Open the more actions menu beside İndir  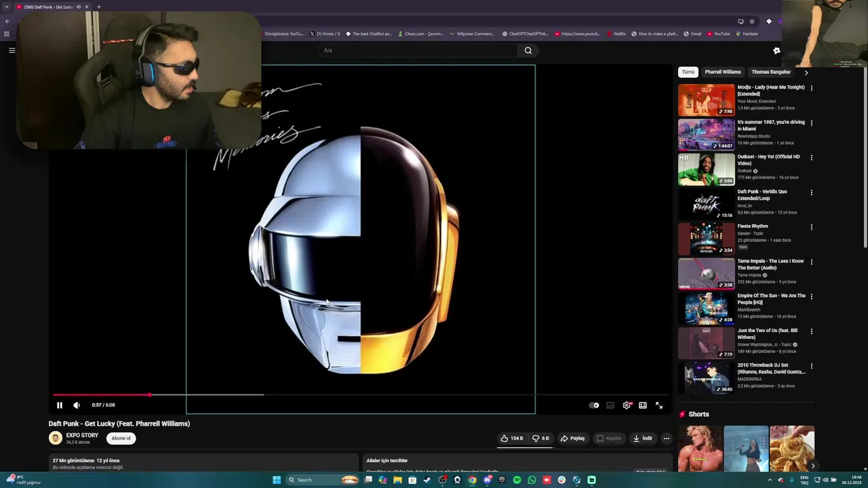(667, 439)
